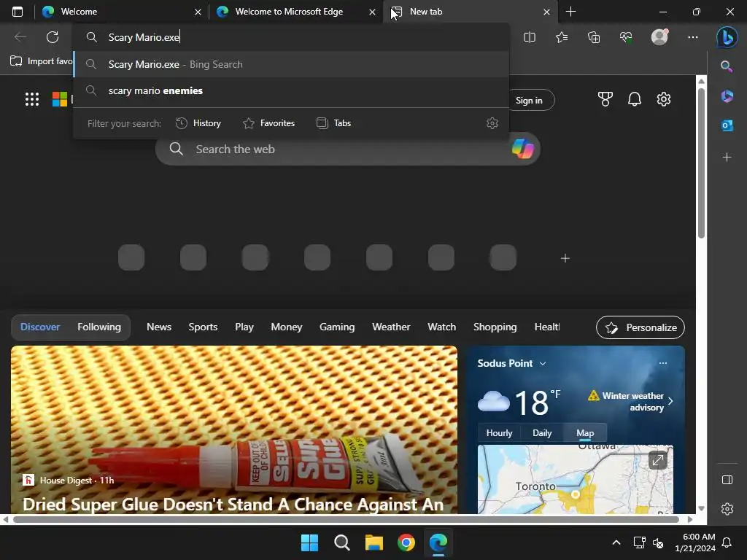
Task: Open the profile avatar
Action: pyautogui.click(x=659, y=37)
